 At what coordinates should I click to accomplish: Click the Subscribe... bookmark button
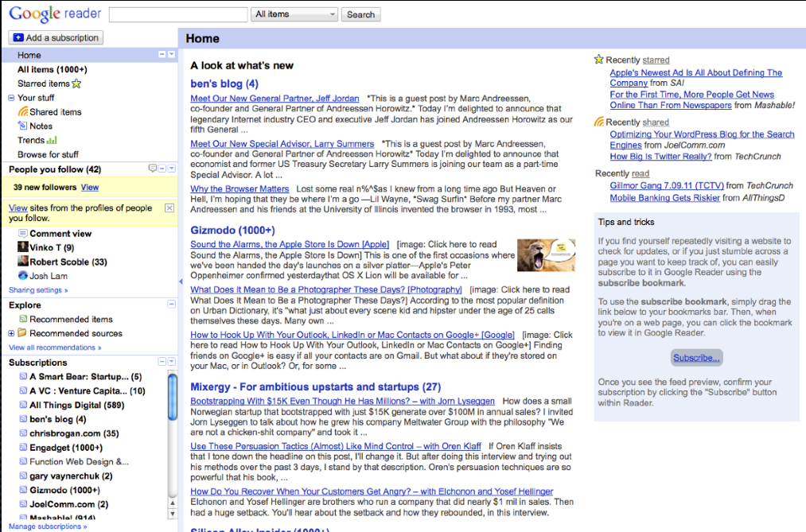point(696,357)
